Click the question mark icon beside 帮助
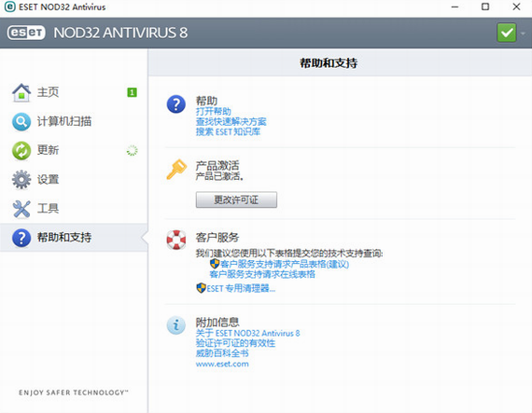The height and width of the screenshot is (413, 532). pyautogui.click(x=176, y=104)
